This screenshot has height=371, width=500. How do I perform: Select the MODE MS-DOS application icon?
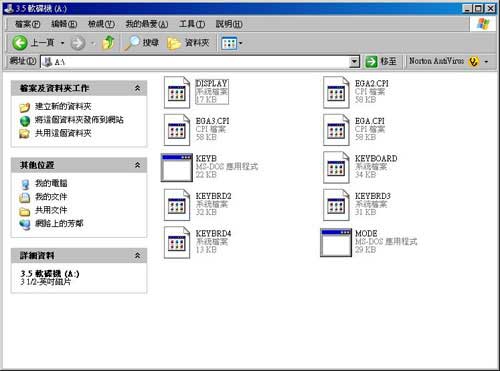coord(336,243)
